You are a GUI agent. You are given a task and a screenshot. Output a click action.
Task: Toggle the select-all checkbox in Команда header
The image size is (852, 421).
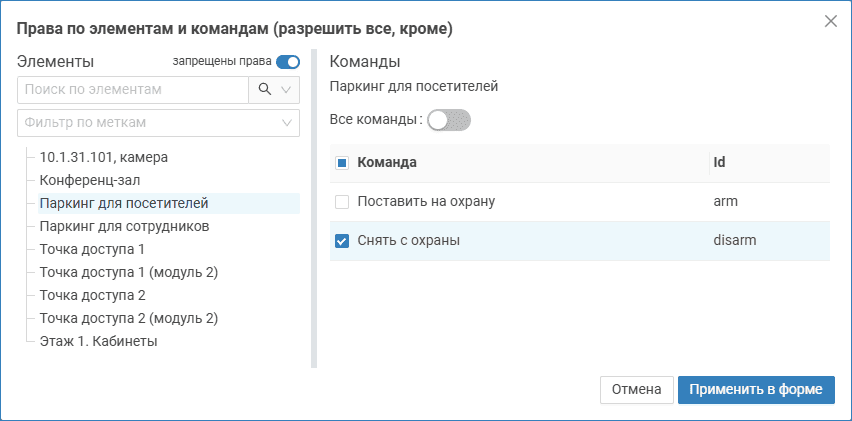[342, 163]
